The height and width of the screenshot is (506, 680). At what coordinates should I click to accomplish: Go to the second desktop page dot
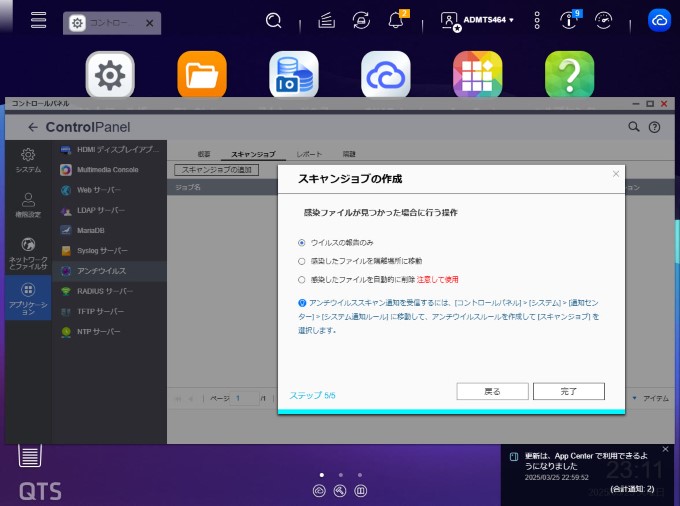341,475
